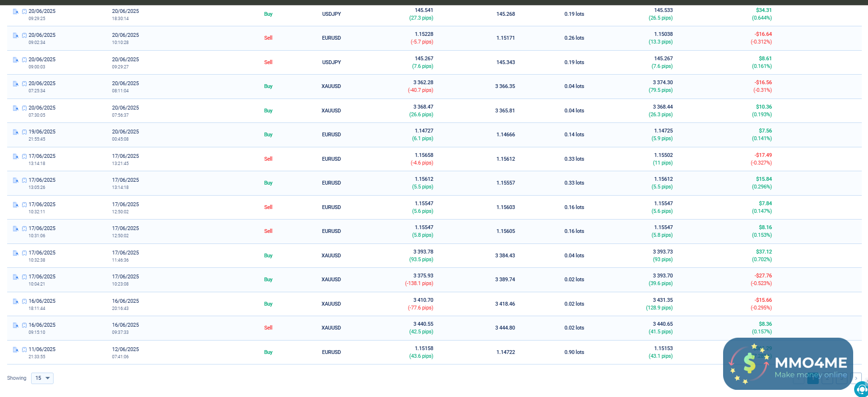Screen dimensions: 868x397
Task: Open details icon for trade opened 16/06/2025 18:11:44
Action: (15, 301)
